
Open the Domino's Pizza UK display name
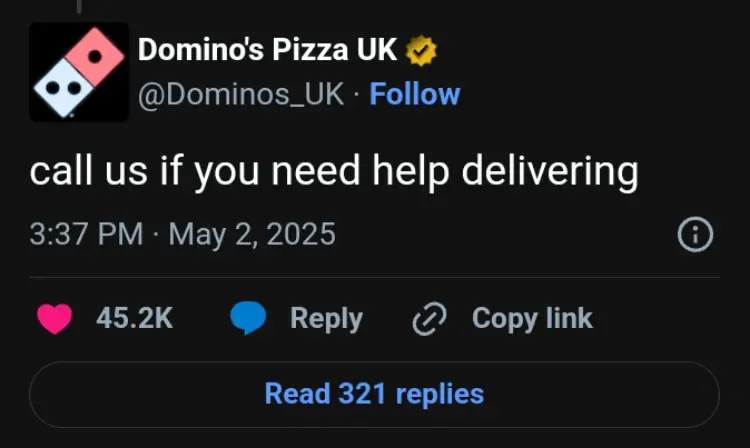point(267,48)
